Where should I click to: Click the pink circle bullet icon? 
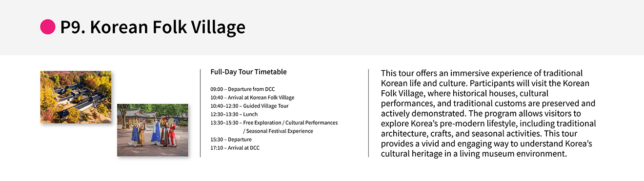47,27
